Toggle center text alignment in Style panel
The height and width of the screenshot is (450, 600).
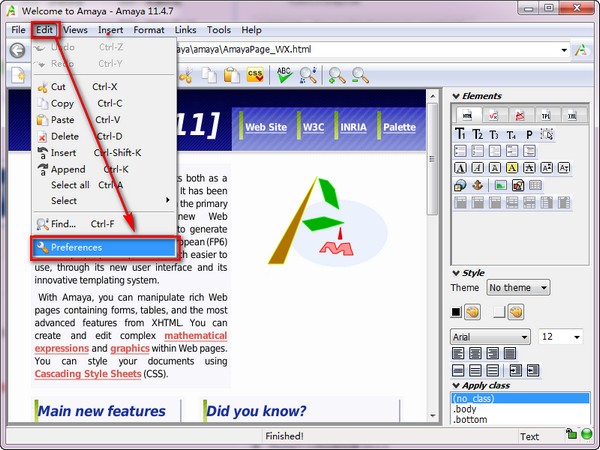click(475, 353)
